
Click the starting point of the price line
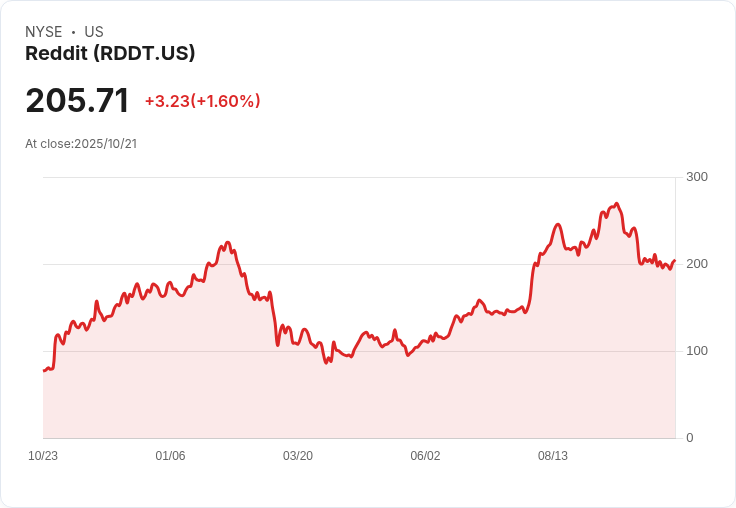point(44,371)
